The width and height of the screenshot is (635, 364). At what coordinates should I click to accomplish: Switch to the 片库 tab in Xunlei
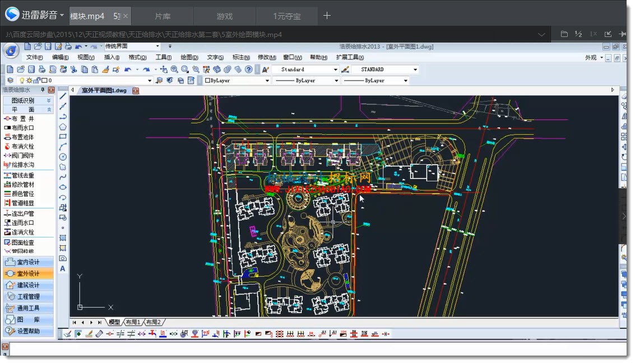163,16
